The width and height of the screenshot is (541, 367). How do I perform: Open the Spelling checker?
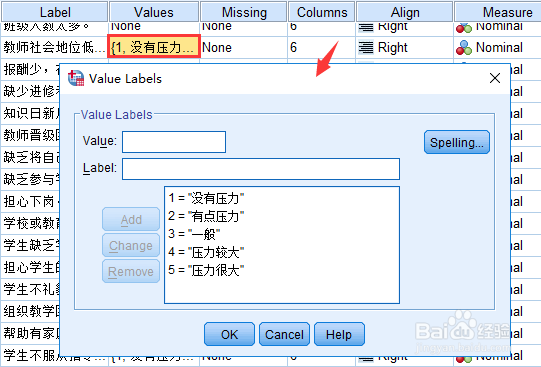456,142
